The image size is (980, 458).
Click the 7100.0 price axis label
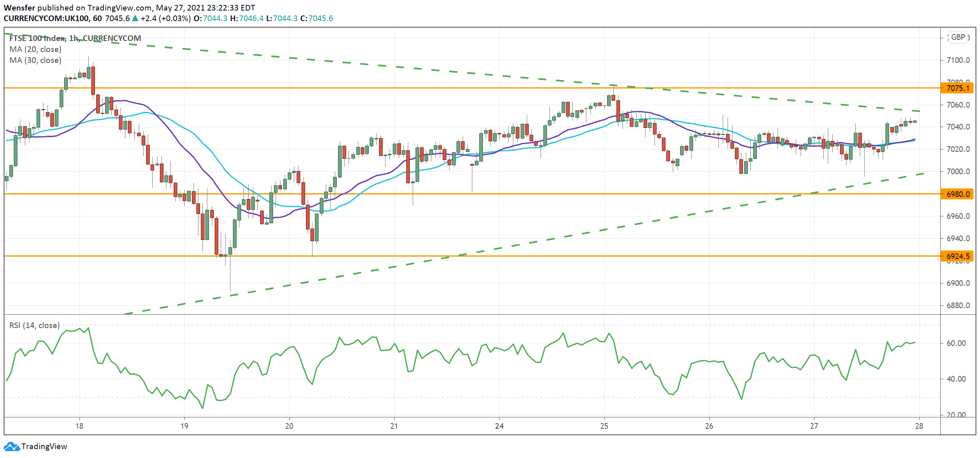(958, 60)
